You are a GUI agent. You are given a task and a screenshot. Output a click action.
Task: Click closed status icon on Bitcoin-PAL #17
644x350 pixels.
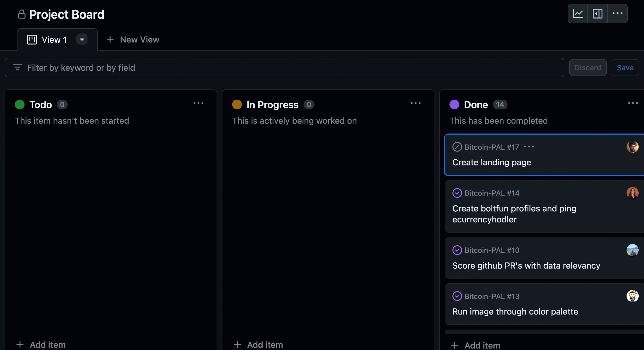point(457,147)
